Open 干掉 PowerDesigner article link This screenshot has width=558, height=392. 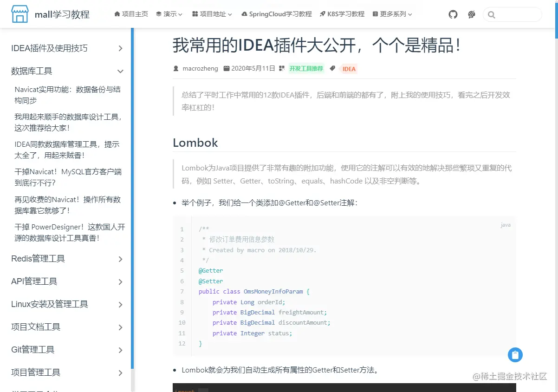(x=70, y=232)
